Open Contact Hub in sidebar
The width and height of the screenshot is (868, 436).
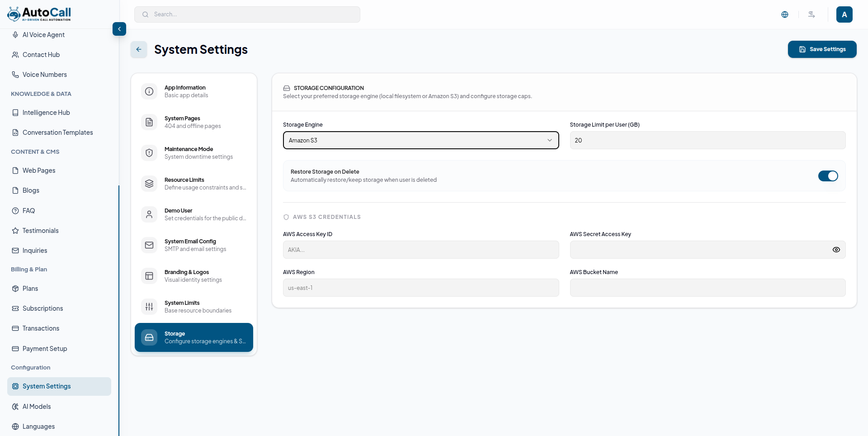(59, 55)
